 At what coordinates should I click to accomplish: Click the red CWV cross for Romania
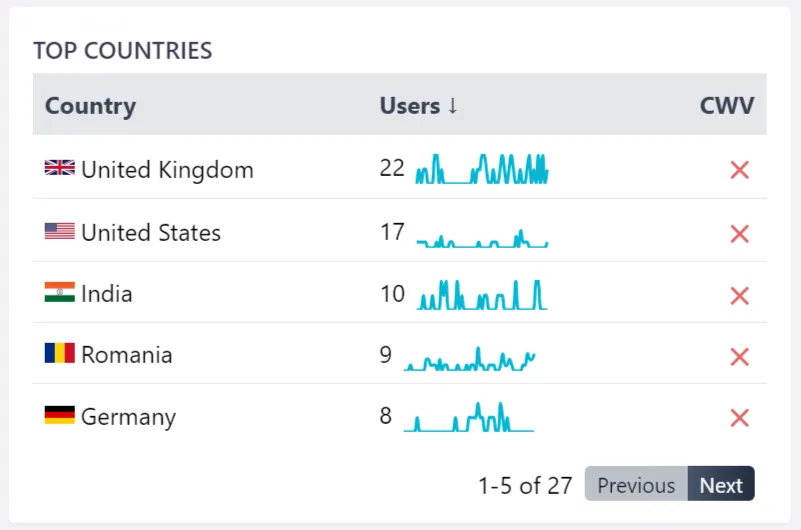click(740, 357)
